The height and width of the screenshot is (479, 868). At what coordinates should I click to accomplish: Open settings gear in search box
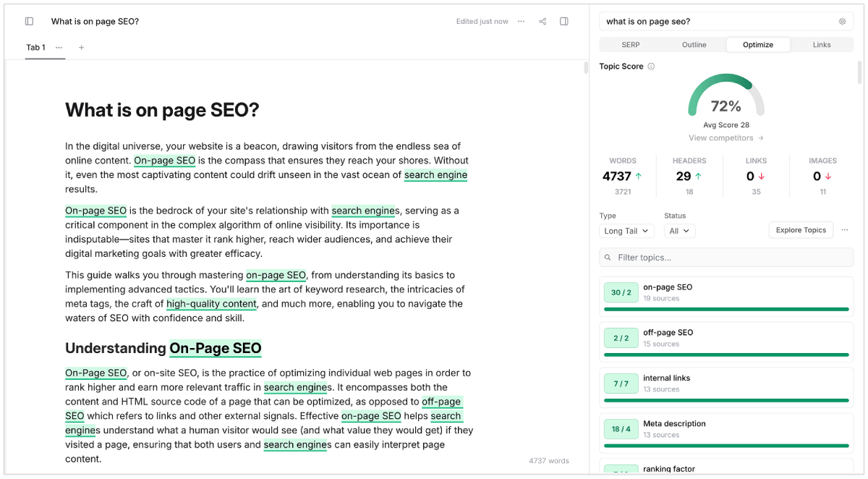[x=842, y=22]
